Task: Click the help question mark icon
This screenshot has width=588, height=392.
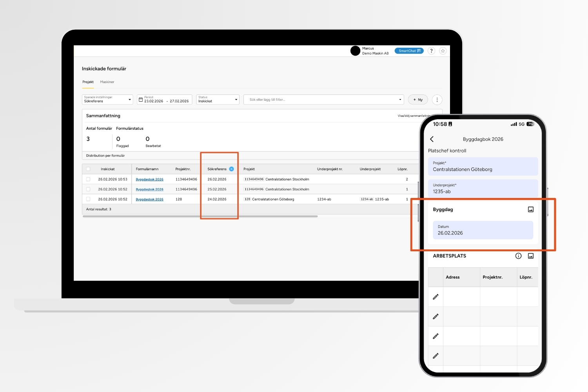Action: coord(431,51)
